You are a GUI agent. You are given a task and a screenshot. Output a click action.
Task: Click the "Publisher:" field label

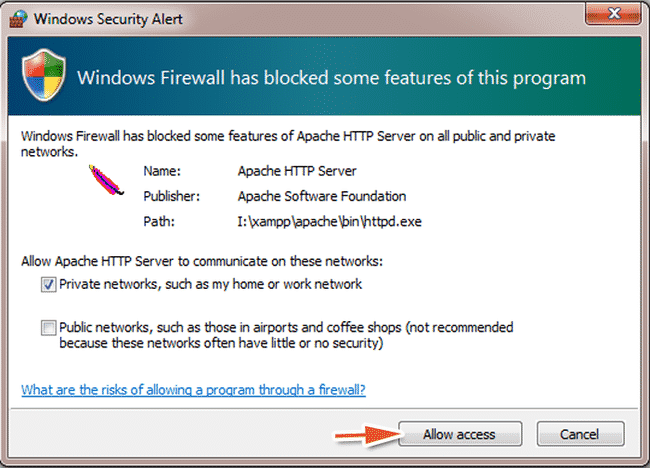172,196
